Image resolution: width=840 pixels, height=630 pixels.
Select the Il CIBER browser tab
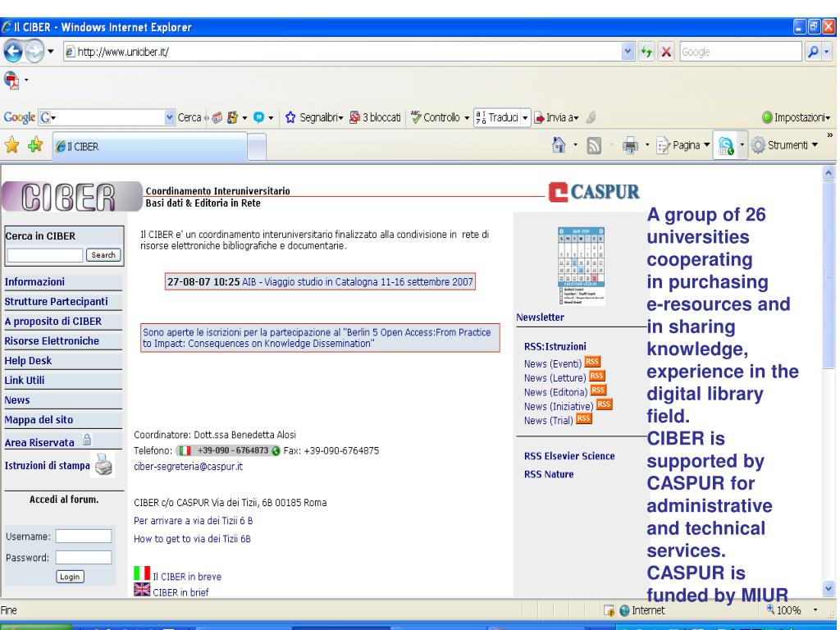click(149, 146)
